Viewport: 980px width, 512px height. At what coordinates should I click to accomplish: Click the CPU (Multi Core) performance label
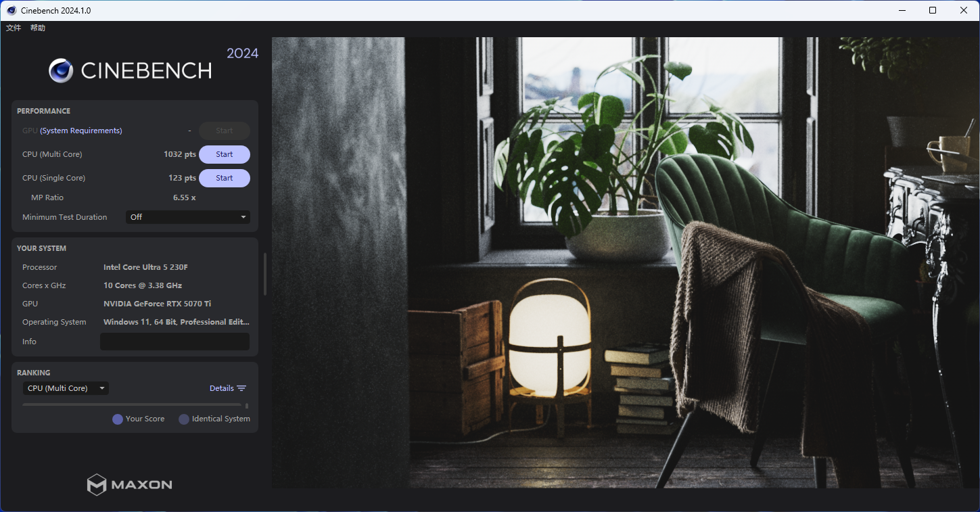coord(52,154)
